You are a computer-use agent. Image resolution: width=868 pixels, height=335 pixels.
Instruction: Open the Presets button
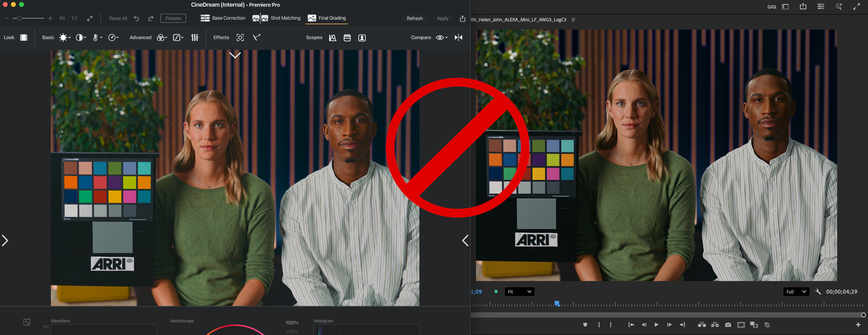[x=173, y=18]
